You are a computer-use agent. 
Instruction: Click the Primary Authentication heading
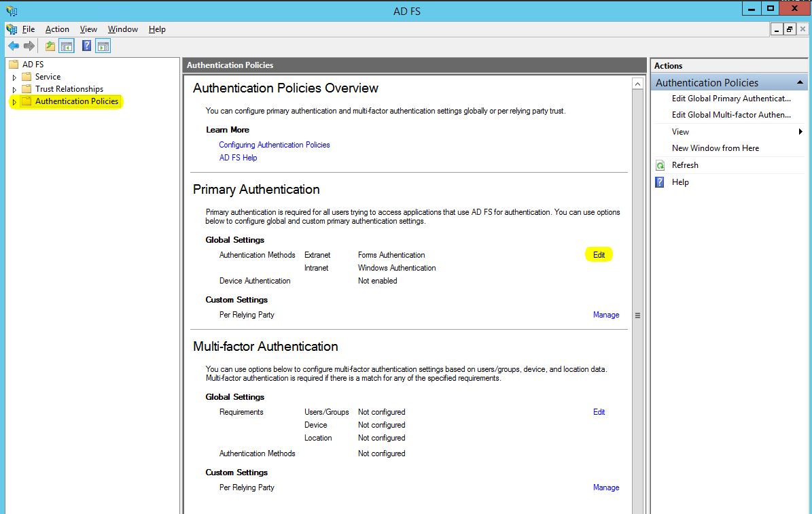(x=256, y=190)
